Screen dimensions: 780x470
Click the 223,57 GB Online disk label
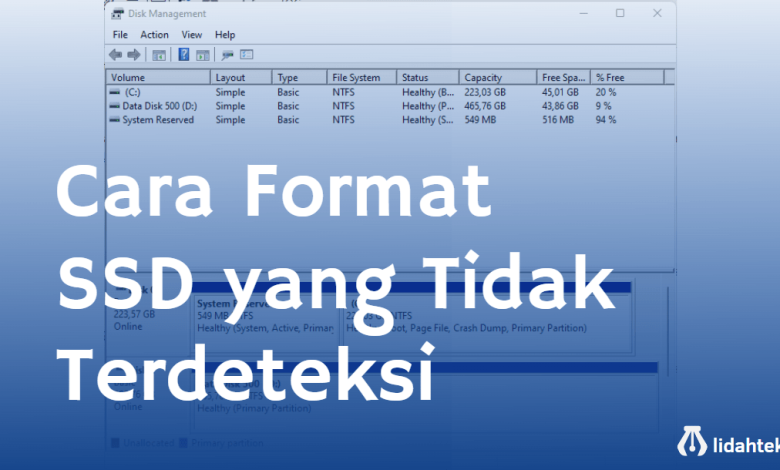134,320
